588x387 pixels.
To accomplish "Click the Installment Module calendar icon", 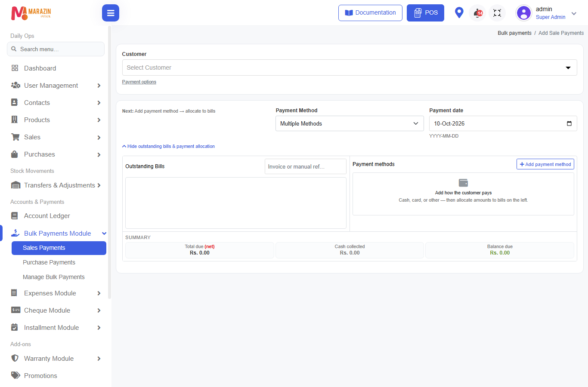I will [x=15, y=327].
